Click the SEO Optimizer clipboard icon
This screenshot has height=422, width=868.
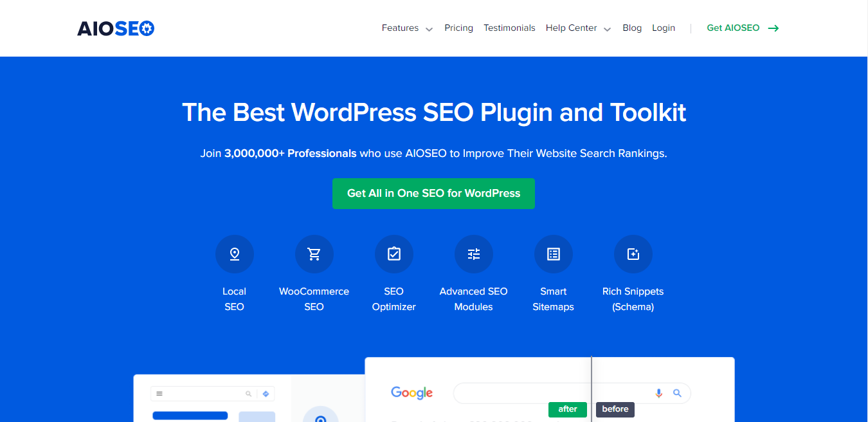394,254
